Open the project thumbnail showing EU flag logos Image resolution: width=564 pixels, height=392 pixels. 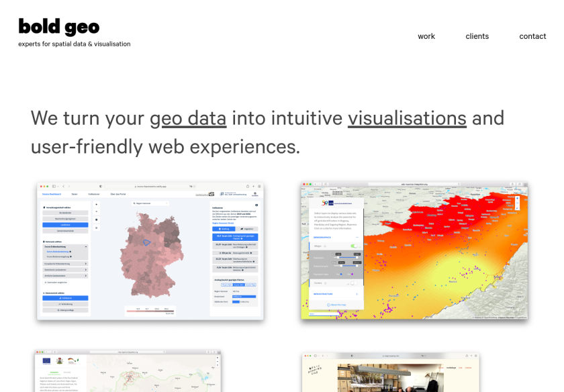coord(128,371)
